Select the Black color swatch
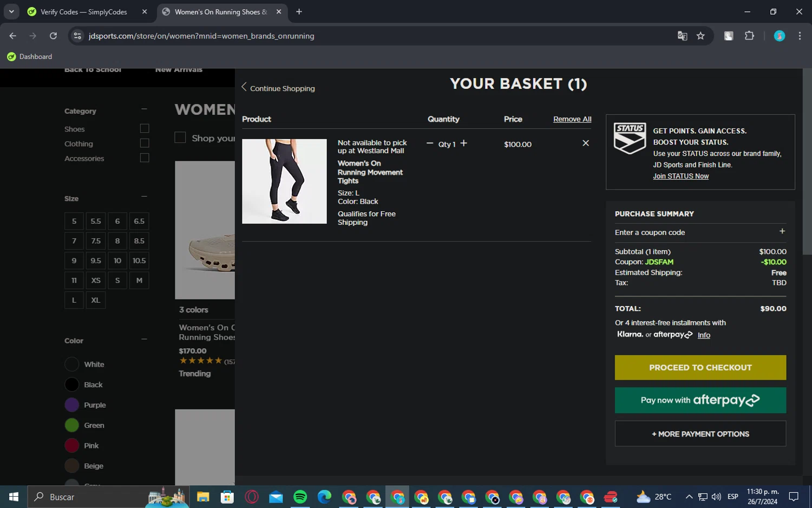Image resolution: width=812 pixels, height=508 pixels. point(72,385)
